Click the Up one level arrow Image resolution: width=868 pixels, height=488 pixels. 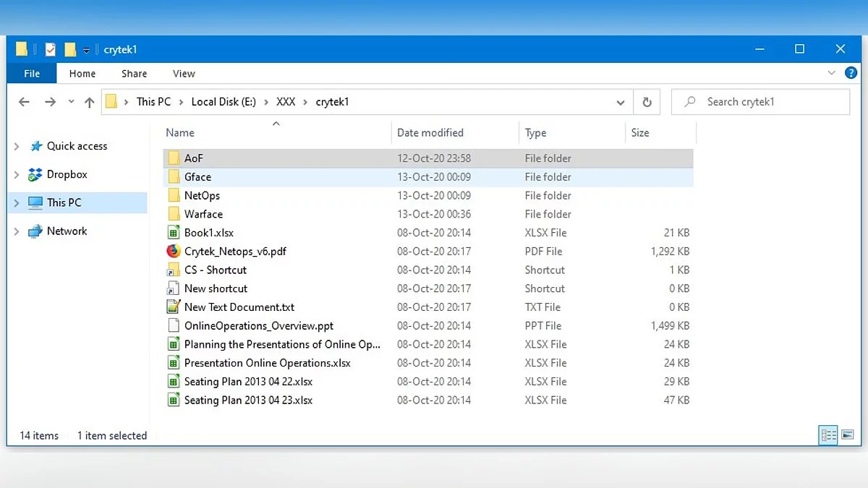[90, 102]
